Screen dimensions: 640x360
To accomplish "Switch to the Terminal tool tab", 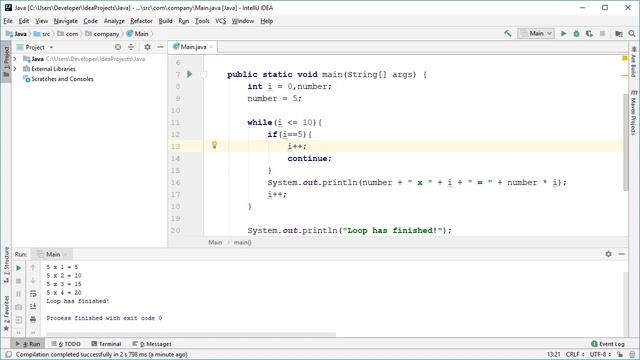I will (x=106, y=344).
